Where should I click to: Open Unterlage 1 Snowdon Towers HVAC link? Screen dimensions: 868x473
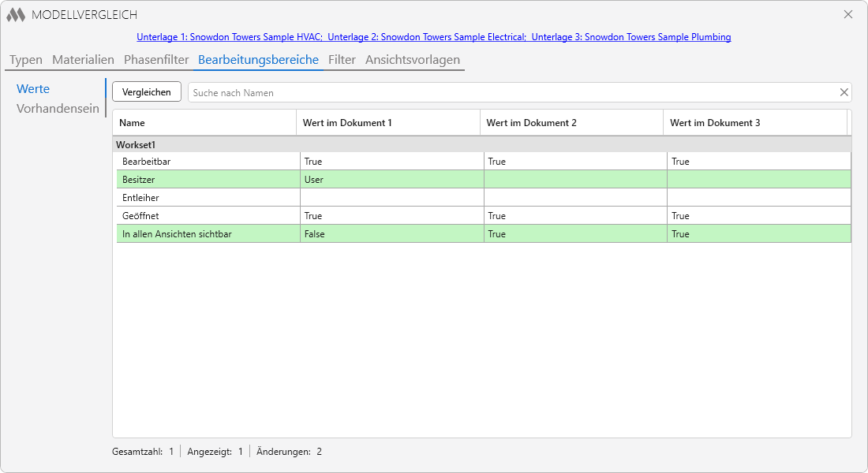[230, 37]
